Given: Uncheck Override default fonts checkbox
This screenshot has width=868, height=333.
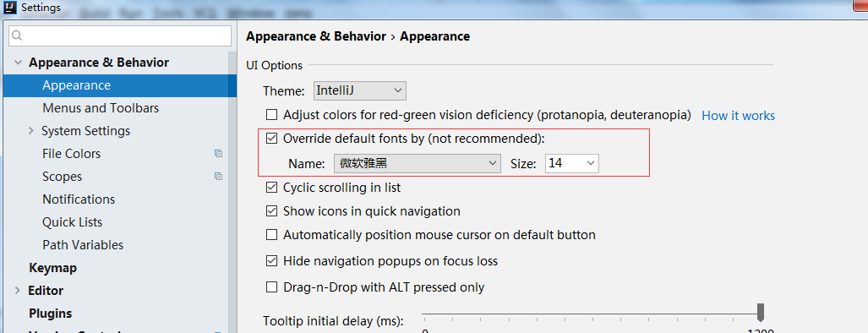Looking at the screenshot, I should [x=272, y=139].
